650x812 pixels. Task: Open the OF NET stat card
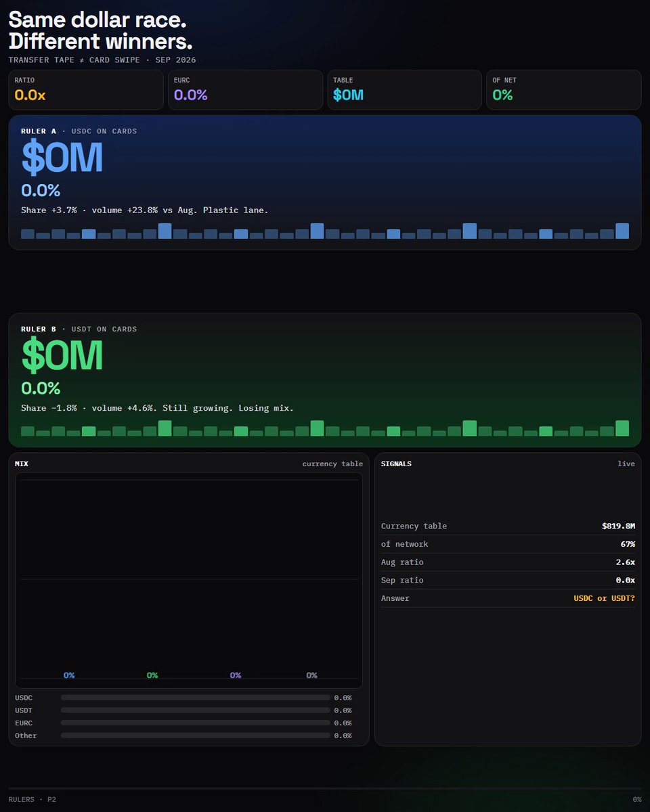(x=564, y=90)
